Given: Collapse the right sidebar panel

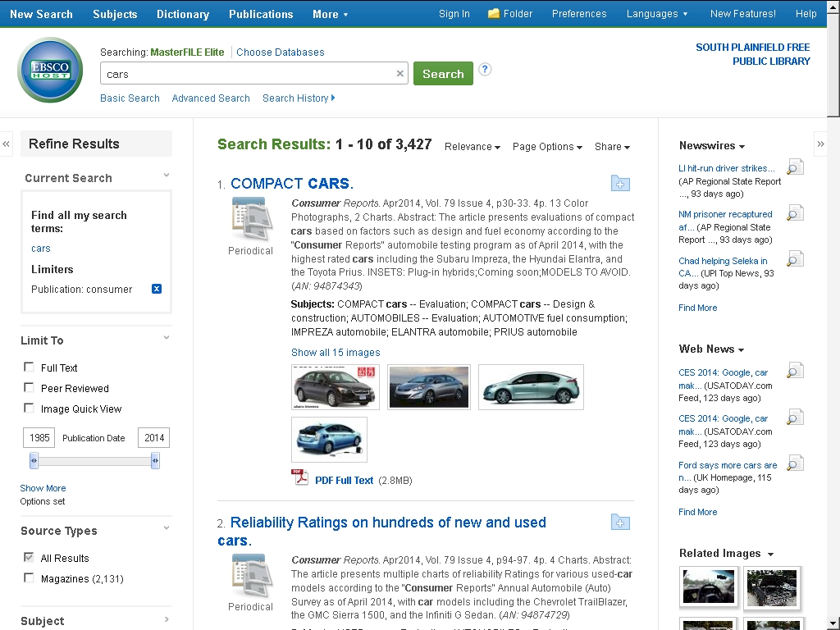Looking at the screenshot, I should [x=820, y=144].
